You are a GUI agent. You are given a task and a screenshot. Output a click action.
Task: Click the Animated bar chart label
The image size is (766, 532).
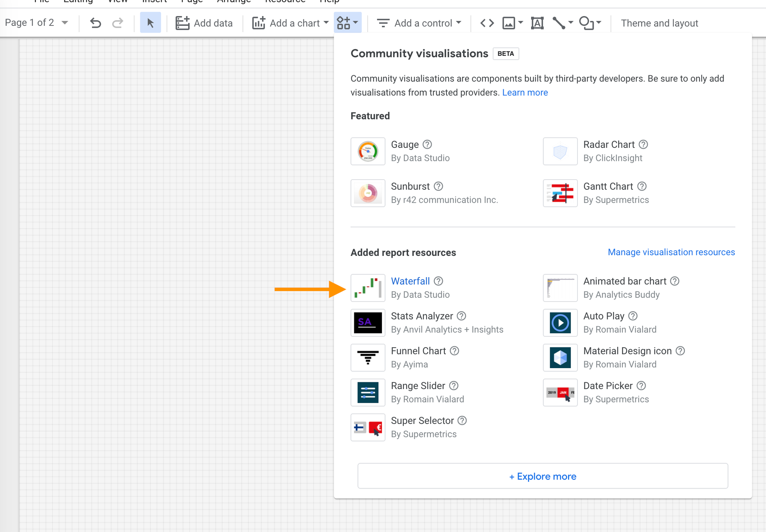[625, 281]
